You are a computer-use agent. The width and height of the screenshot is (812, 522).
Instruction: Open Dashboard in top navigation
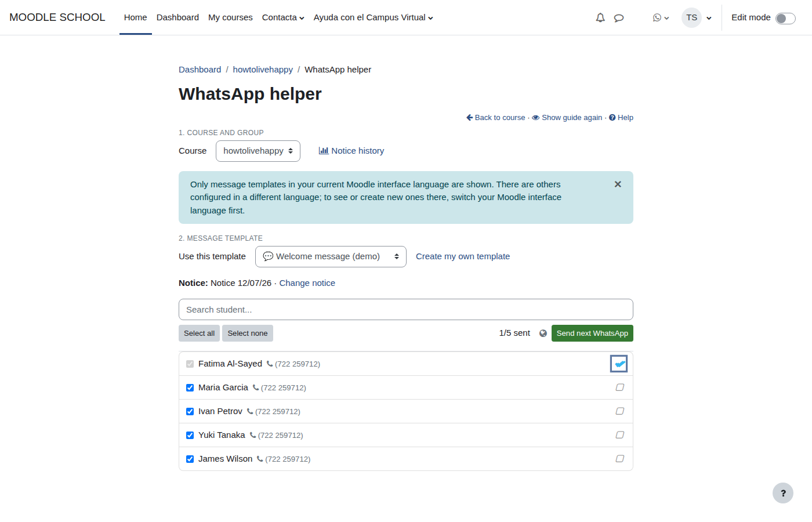(x=177, y=17)
